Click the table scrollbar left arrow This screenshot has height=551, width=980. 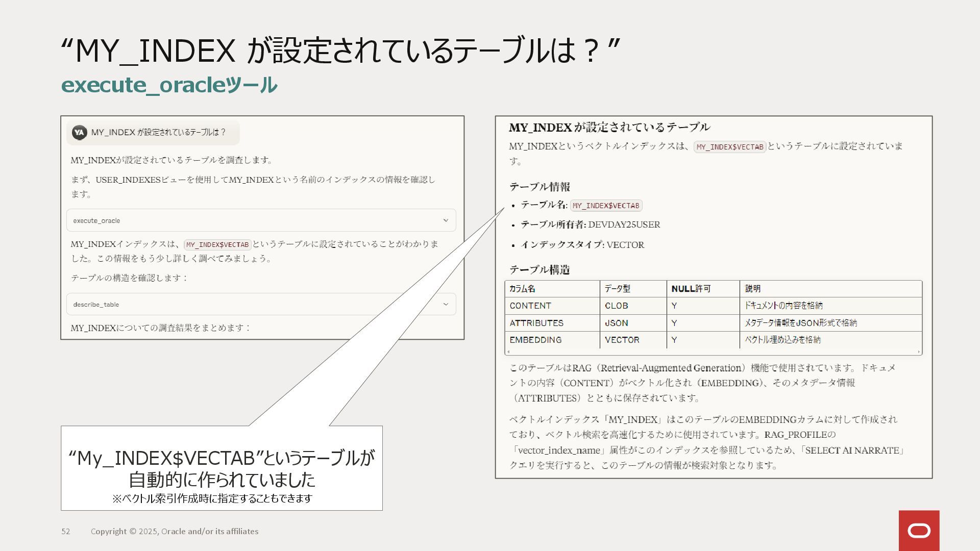click(508, 352)
